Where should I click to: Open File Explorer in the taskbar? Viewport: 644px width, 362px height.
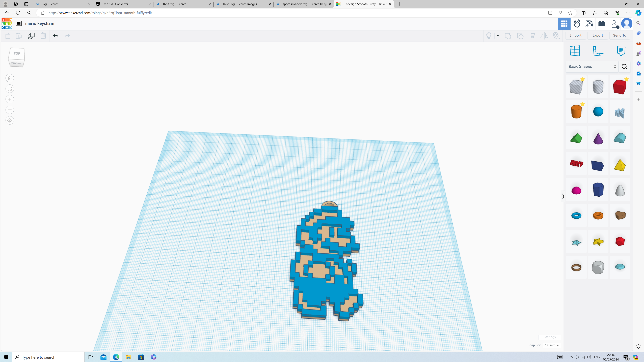128,357
